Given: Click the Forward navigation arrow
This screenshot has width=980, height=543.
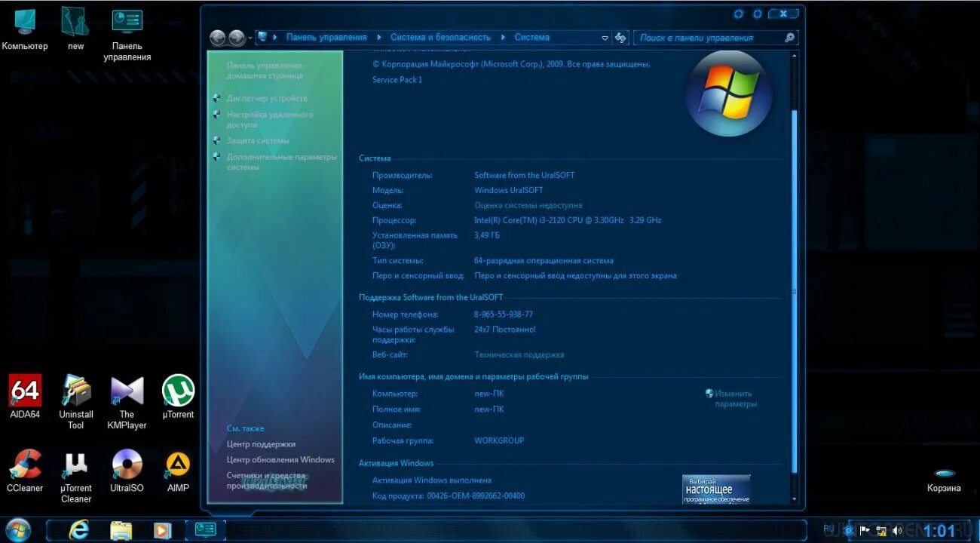Looking at the screenshot, I should coord(237,37).
